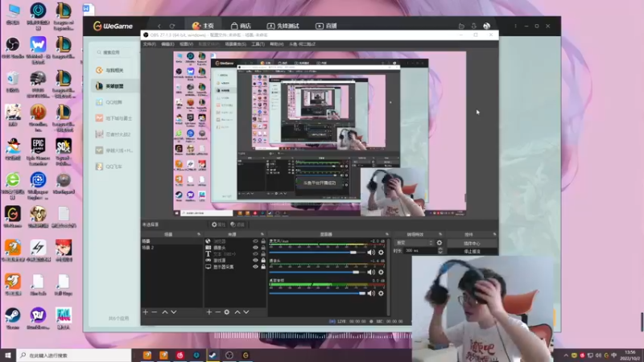Open the QQ penguin desktop shortcut
Image resolution: width=644 pixels, height=362 pixels.
point(13,150)
